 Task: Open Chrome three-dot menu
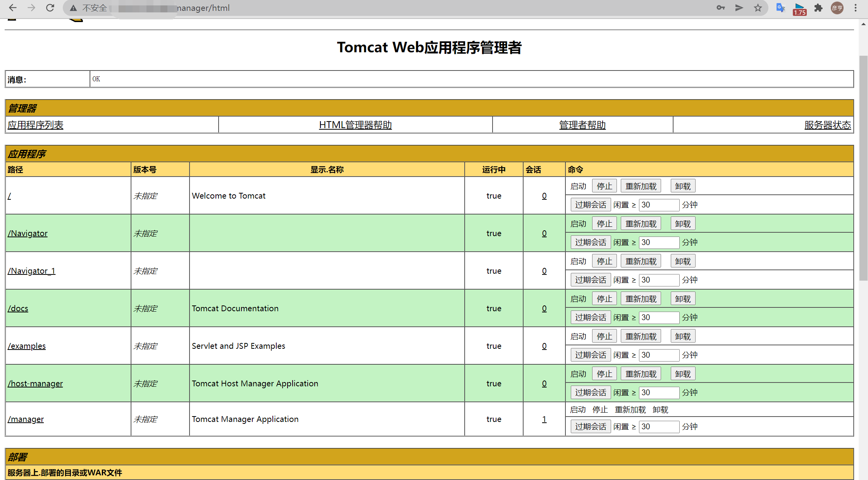click(x=856, y=8)
